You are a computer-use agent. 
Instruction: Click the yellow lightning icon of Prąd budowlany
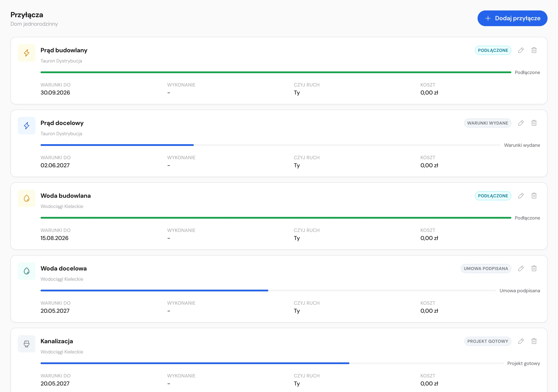coord(27,53)
